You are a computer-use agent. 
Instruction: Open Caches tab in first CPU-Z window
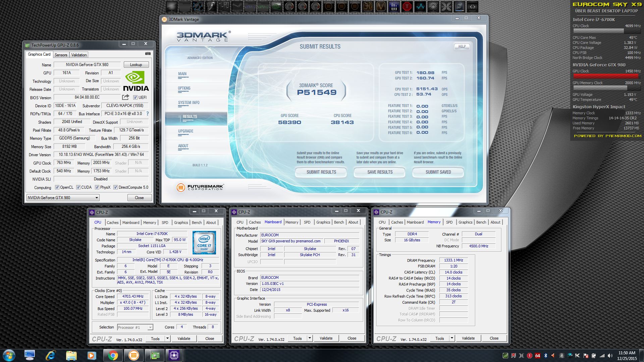[113, 223]
